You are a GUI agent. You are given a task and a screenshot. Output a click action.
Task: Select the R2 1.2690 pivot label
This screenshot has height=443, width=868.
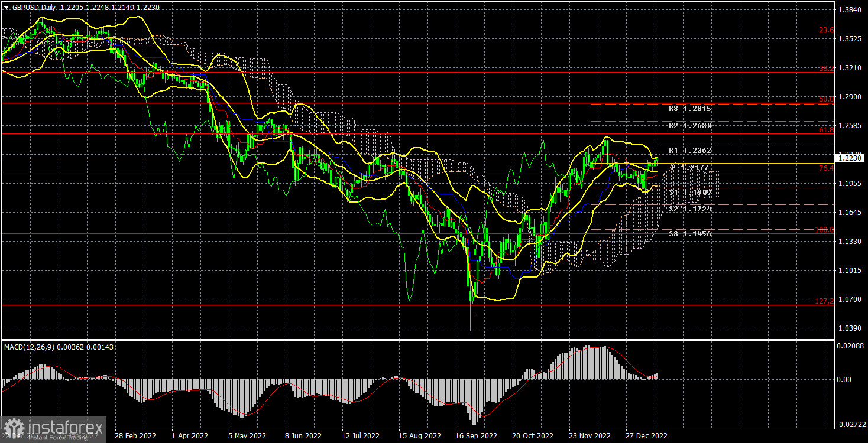(690, 126)
